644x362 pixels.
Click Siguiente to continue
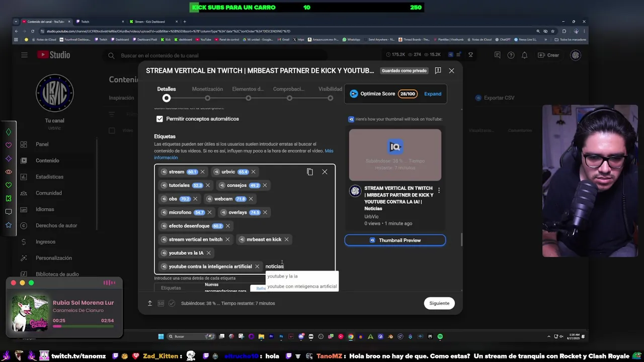tap(439, 303)
